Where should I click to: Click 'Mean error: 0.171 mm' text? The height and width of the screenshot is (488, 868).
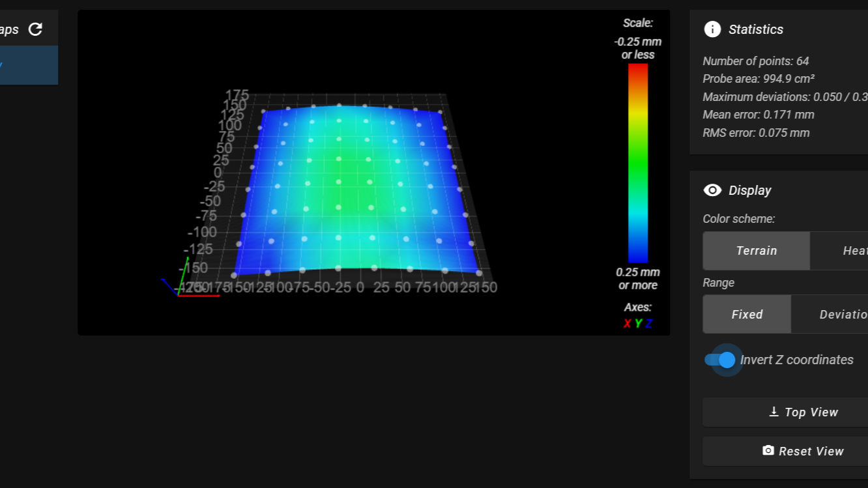pyautogui.click(x=759, y=115)
